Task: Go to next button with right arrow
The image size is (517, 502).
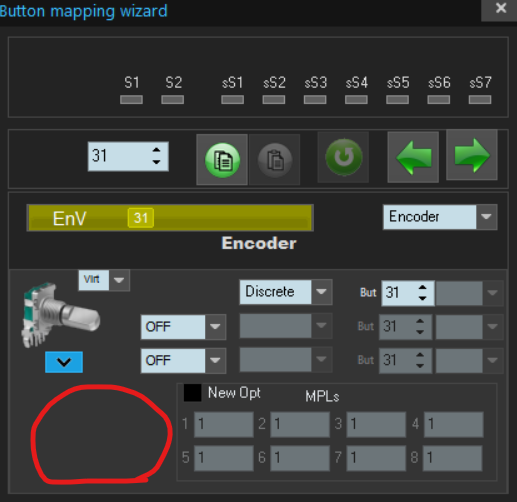Action: pos(472,155)
